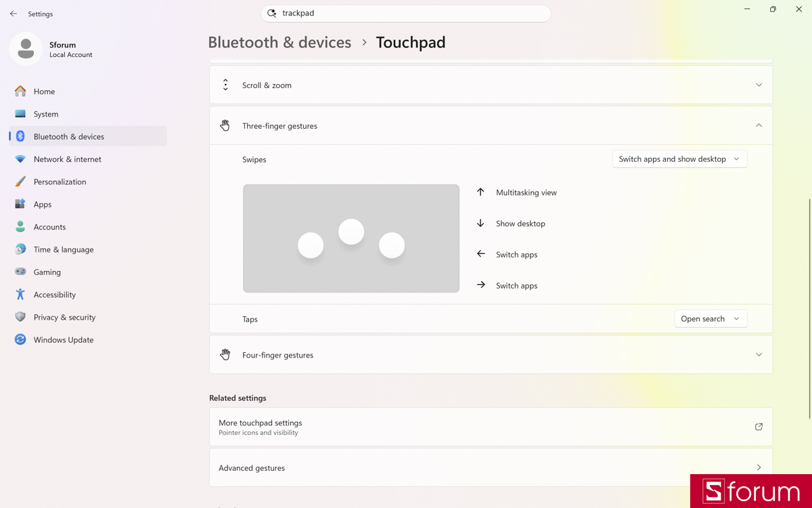
Task: Click the Accounts person icon
Action: click(20, 227)
